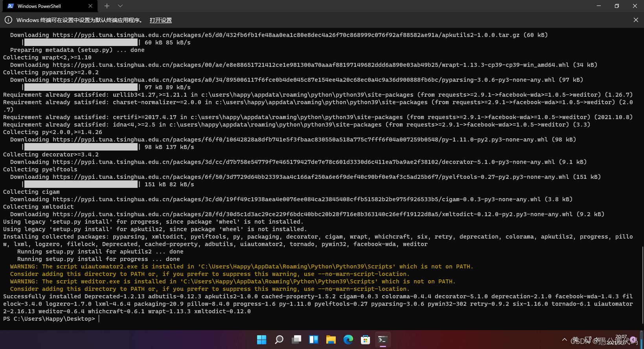644x349 pixels.
Task: Click the 'Running setup.py install for progress' line
Action: 99,259
